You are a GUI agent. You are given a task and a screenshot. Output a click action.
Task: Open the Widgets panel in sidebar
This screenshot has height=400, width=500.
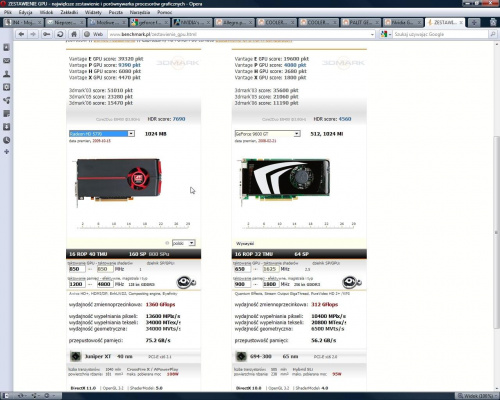(6, 87)
